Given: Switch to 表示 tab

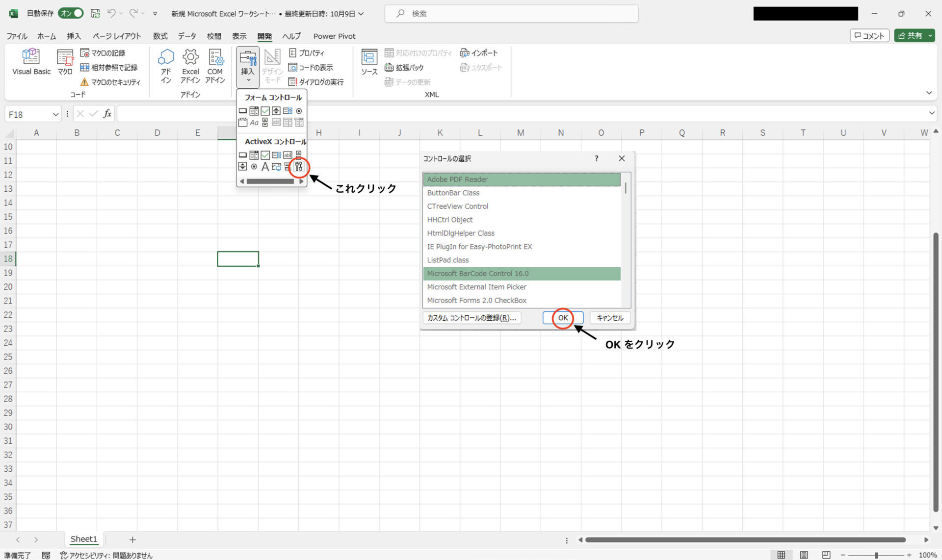Looking at the screenshot, I should (x=239, y=36).
